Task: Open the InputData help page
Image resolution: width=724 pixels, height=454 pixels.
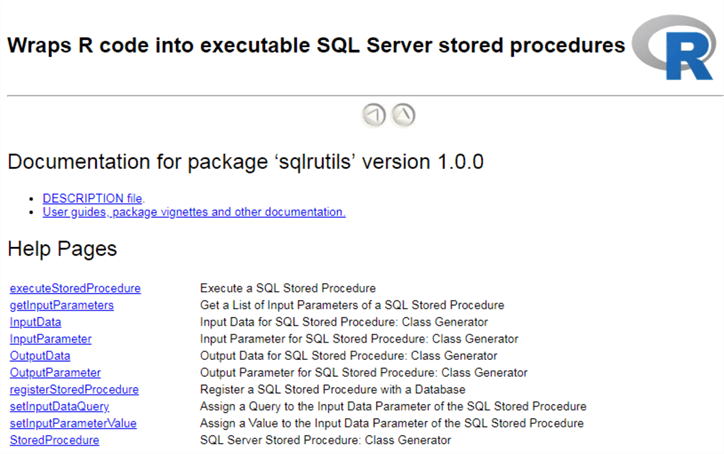Action: (35, 322)
